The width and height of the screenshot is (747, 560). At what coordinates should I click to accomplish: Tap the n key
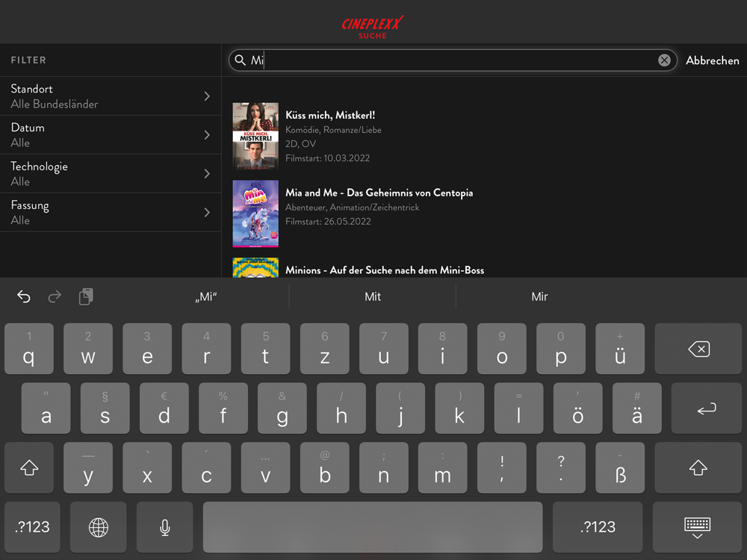383,467
